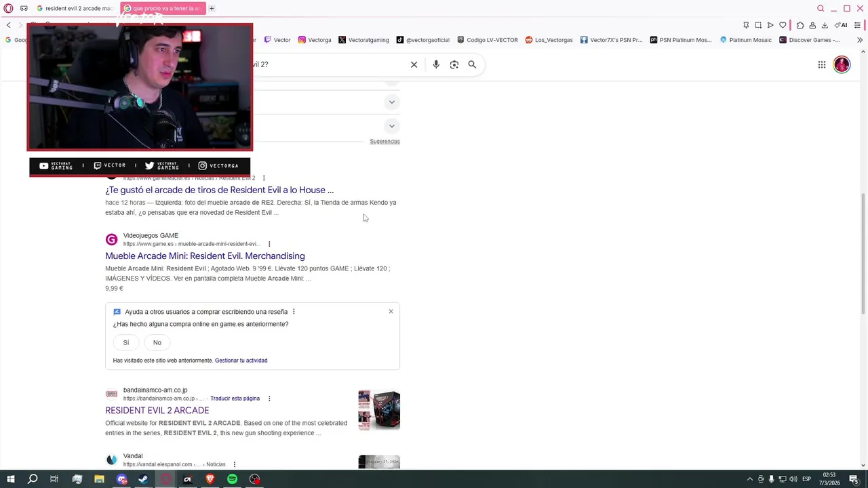Open a new browser tab

212,8
